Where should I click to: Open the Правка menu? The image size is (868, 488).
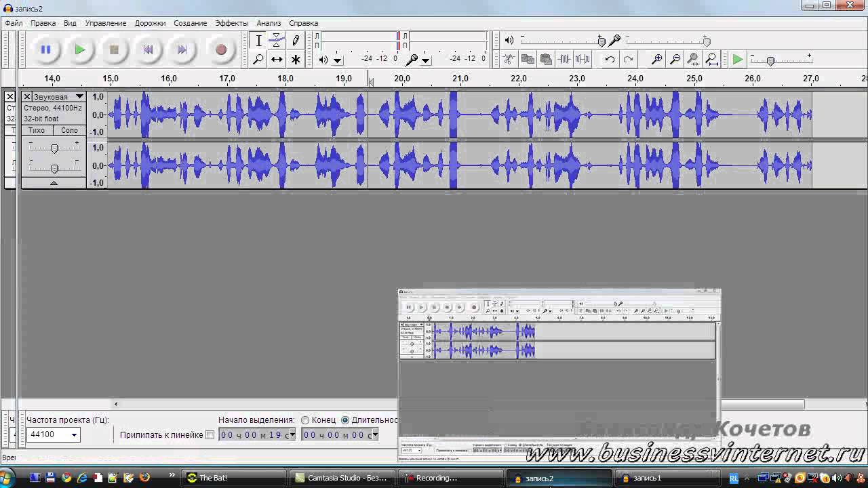click(x=43, y=23)
